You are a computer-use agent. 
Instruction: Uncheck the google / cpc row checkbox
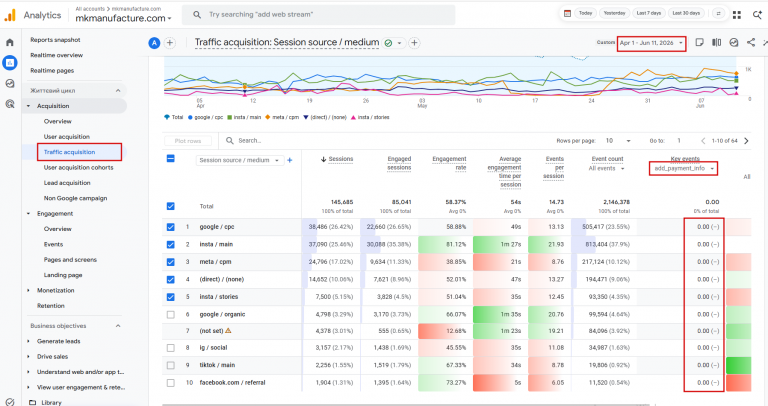[170, 227]
